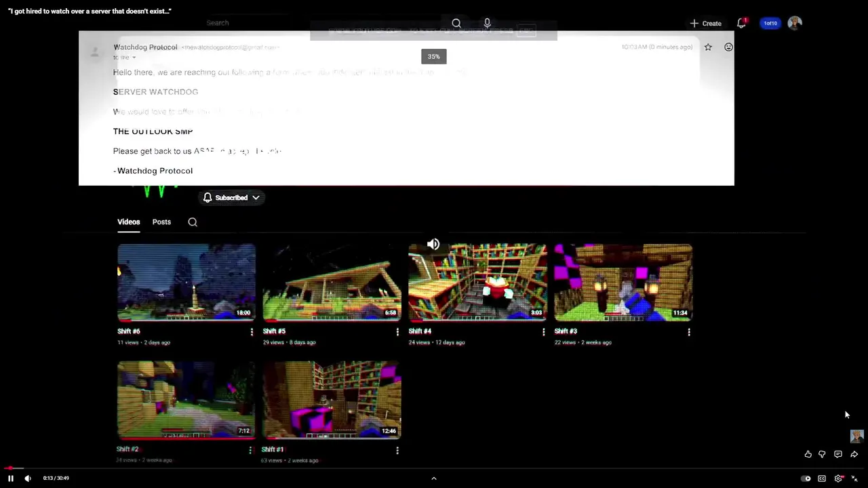
Task: Open the Shift #3 video thumbnail
Action: [623, 282]
